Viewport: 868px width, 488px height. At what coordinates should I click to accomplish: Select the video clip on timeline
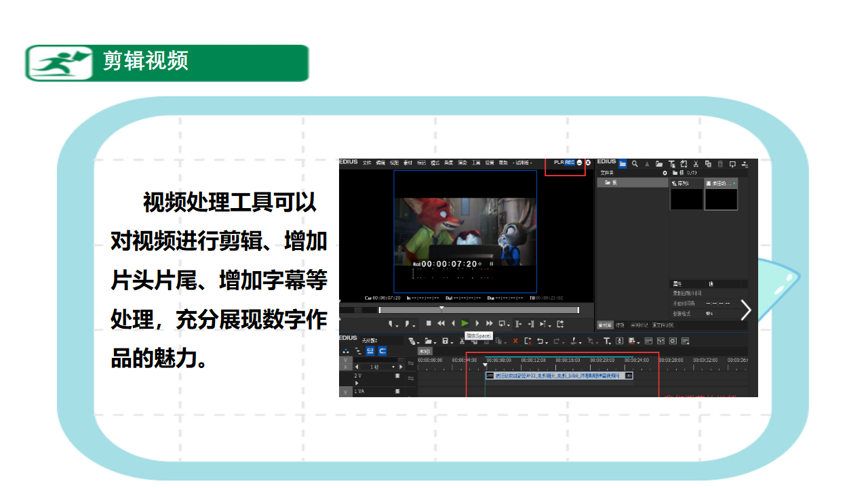coord(559,375)
